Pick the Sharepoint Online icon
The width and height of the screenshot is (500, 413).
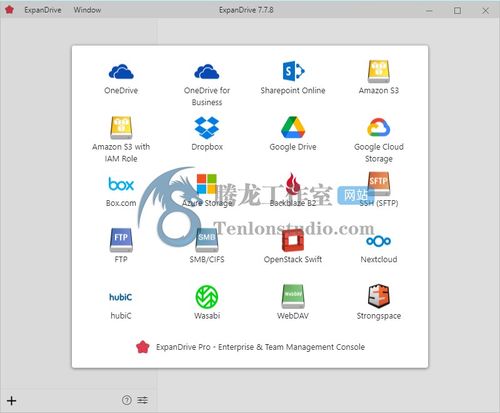point(293,71)
